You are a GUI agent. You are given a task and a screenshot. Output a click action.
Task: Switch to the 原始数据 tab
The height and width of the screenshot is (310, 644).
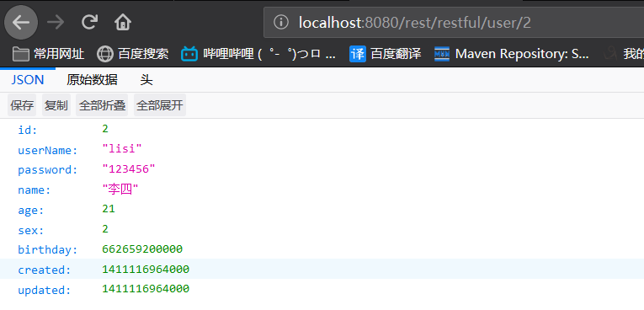pos(92,80)
